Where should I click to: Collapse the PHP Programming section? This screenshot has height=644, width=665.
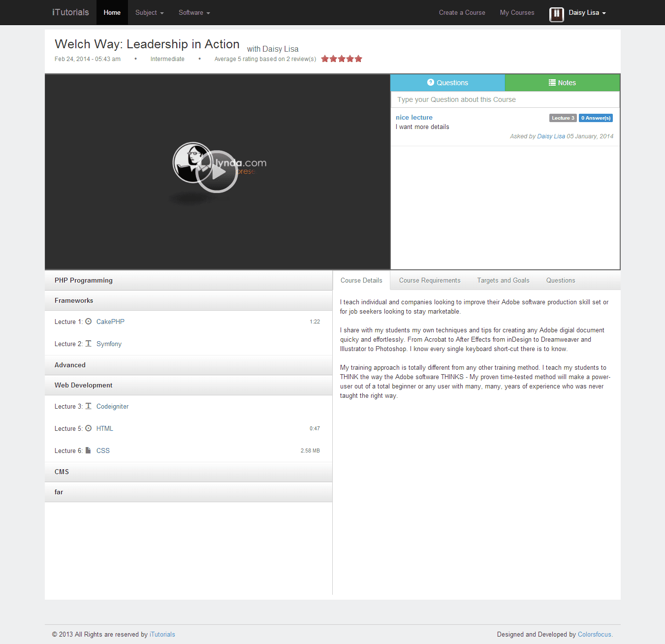coord(189,280)
